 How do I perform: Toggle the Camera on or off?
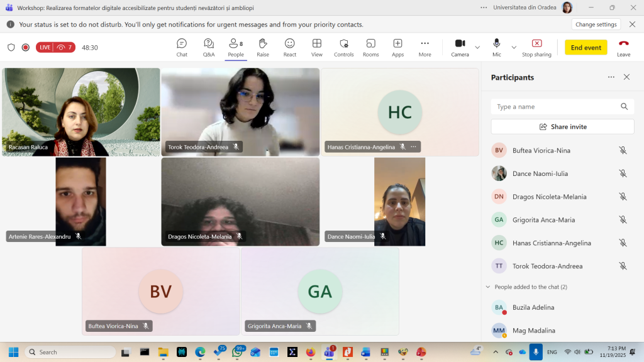[x=460, y=47]
